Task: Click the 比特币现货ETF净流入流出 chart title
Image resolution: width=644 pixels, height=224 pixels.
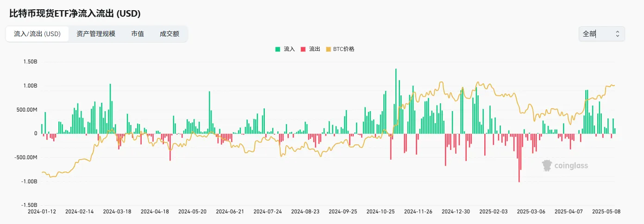Action: pos(75,13)
